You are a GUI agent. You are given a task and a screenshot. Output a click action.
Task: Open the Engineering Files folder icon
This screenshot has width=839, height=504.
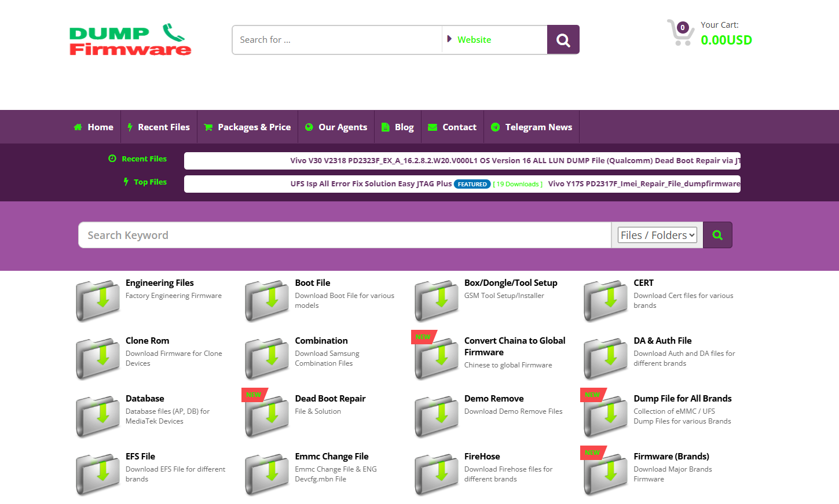[x=98, y=300]
